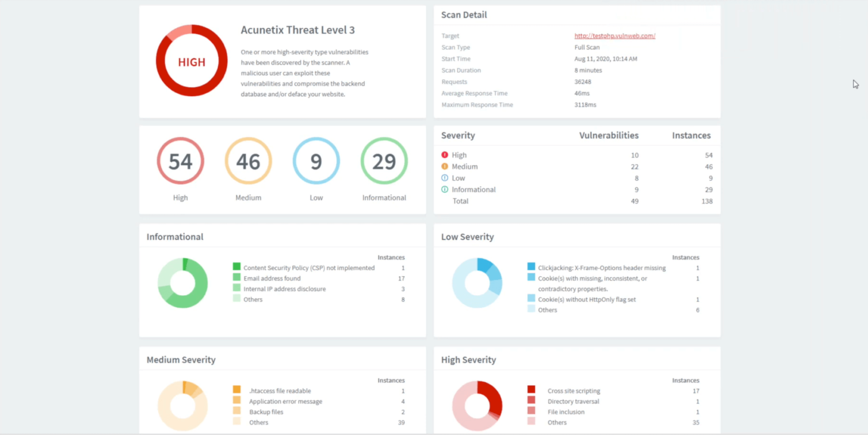868x435 pixels.
Task: Select the 29 Informational vulnerabilities circle
Action: pyautogui.click(x=384, y=161)
